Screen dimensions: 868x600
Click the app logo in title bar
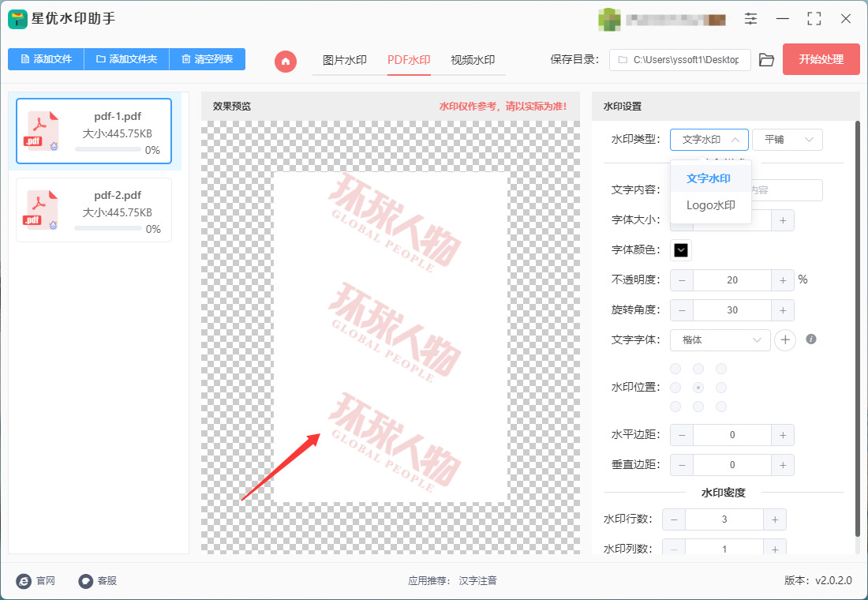pos(17,19)
